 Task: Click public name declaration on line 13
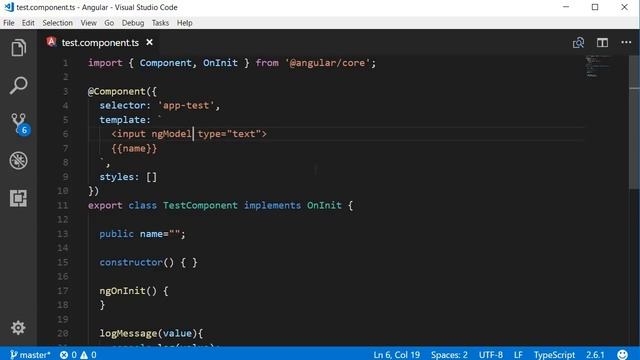coord(142,233)
